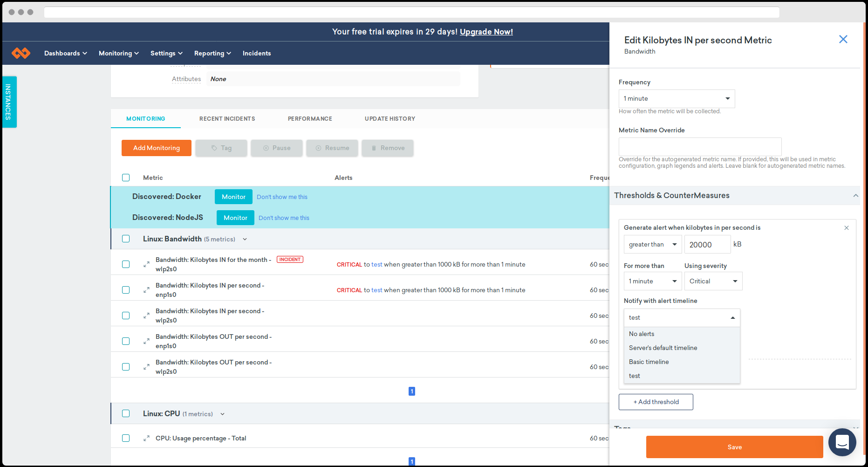Click Monitor button for Docker
Screen dimensions: 868x467
pyautogui.click(x=233, y=197)
